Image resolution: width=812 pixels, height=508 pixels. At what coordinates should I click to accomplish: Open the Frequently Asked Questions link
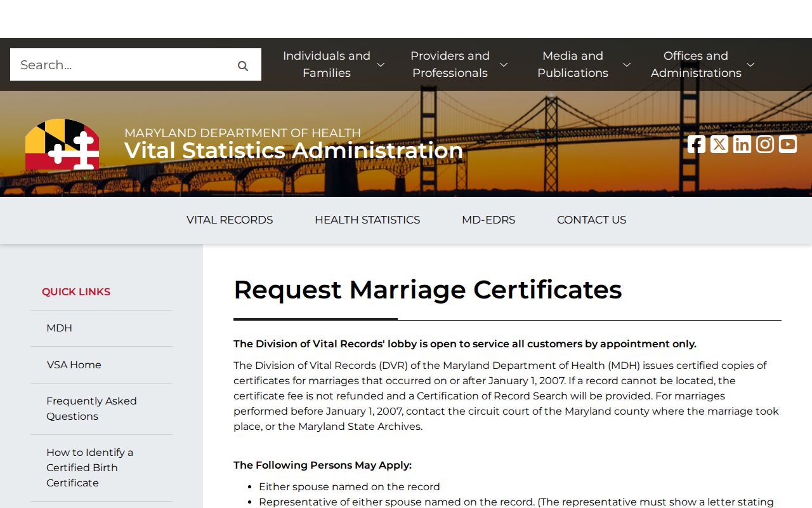[91, 409]
